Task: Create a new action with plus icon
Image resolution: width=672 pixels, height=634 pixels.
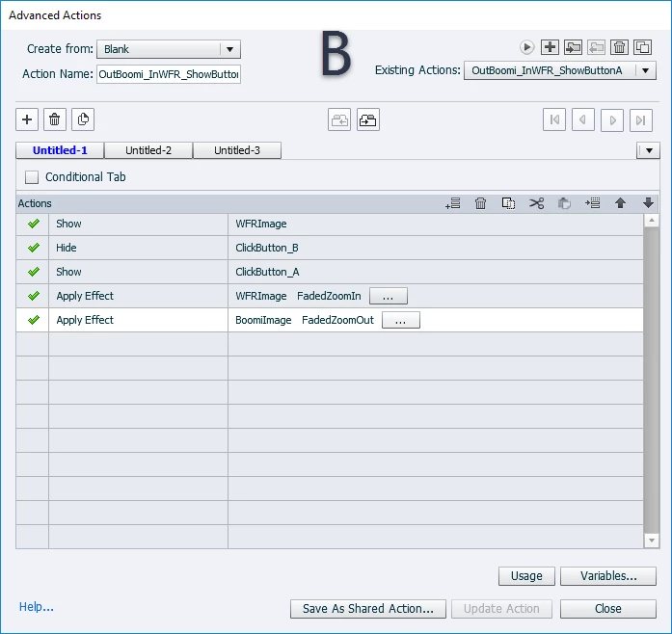Action: click(550, 47)
